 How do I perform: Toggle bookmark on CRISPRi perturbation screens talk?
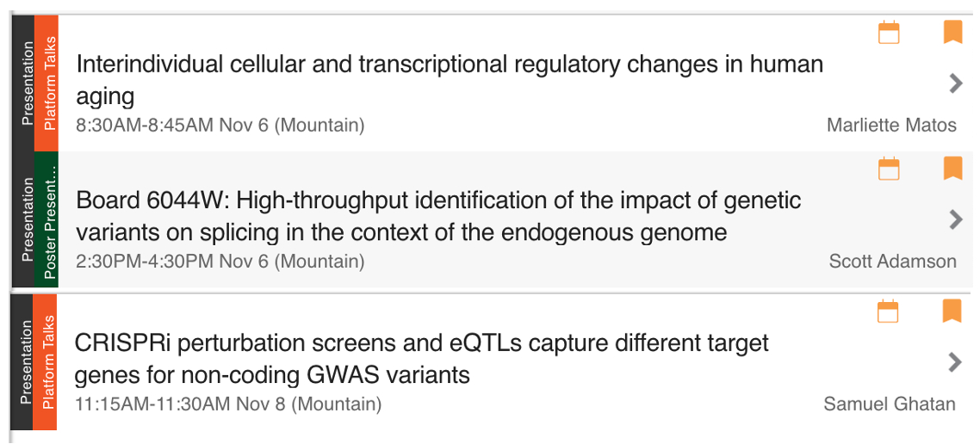click(952, 310)
